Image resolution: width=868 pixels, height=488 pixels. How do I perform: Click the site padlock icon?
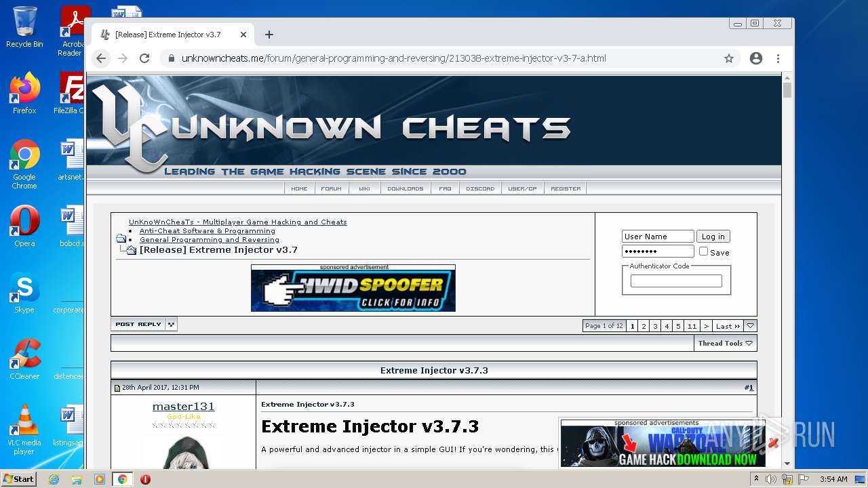pyautogui.click(x=170, y=58)
